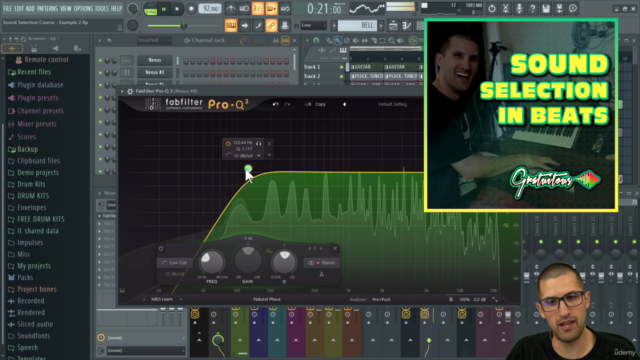Toggle the metronome icon
The height and width of the screenshot is (360, 640).
click(231, 9)
